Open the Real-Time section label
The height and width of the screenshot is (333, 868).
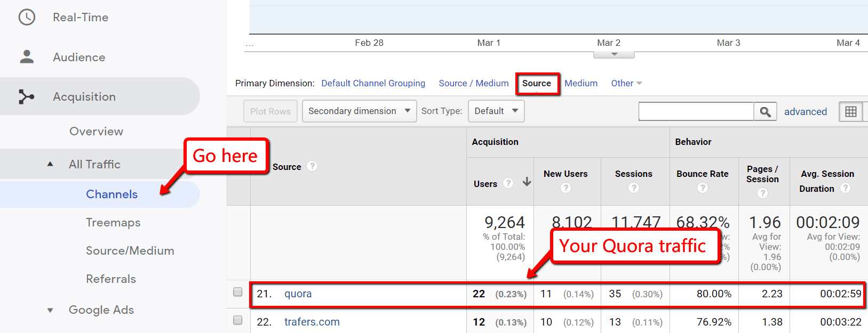pos(81,17)
